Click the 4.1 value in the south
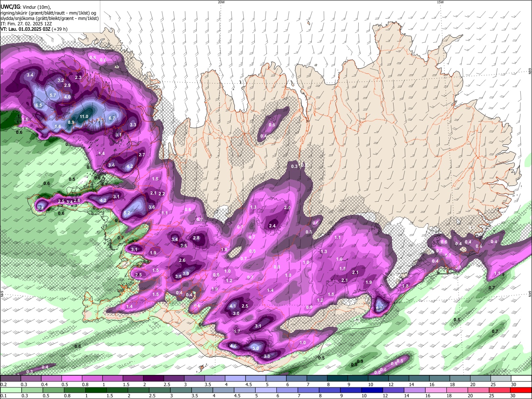This screenshot has height=399, width=532. (233, 306)
